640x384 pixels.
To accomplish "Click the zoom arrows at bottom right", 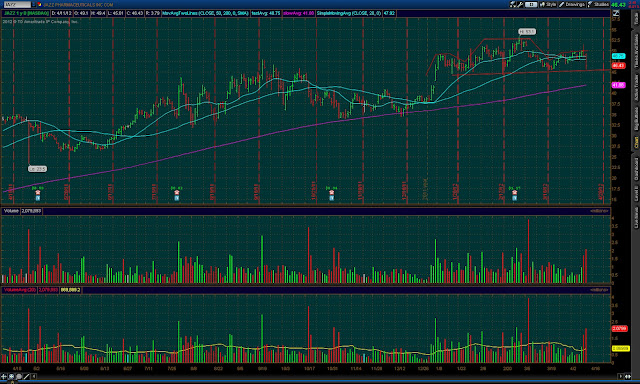I will tap(629, 376).
